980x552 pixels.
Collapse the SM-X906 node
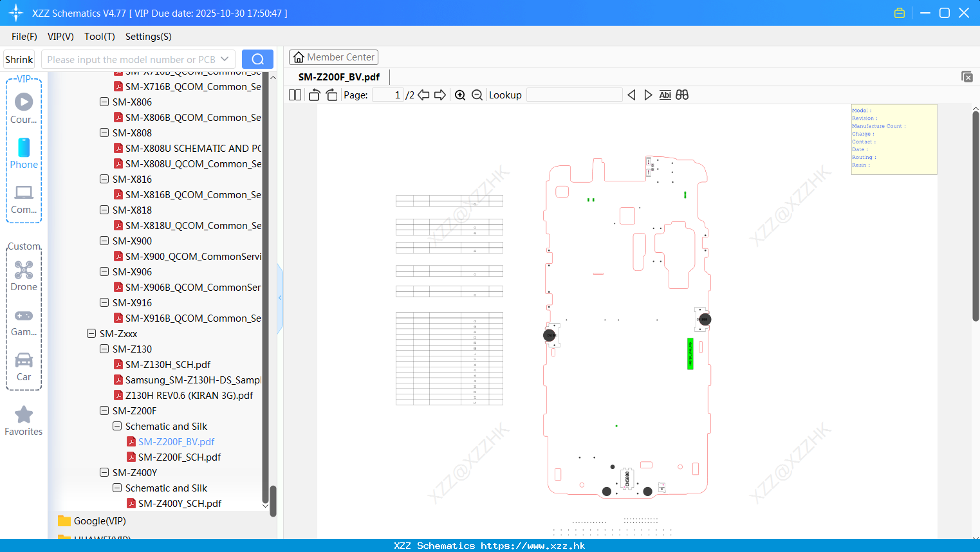pyautogui.click(x=104, y=271)
